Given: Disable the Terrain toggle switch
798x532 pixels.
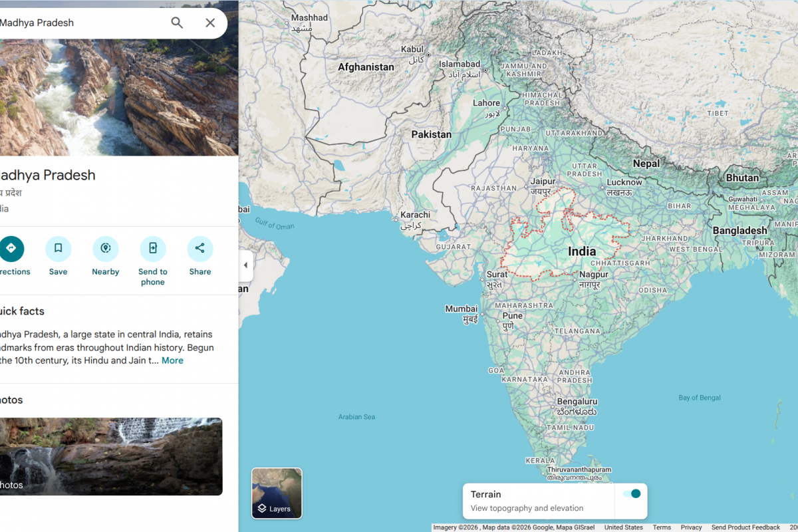Looking at the screenshot, I should coord(631,493).
